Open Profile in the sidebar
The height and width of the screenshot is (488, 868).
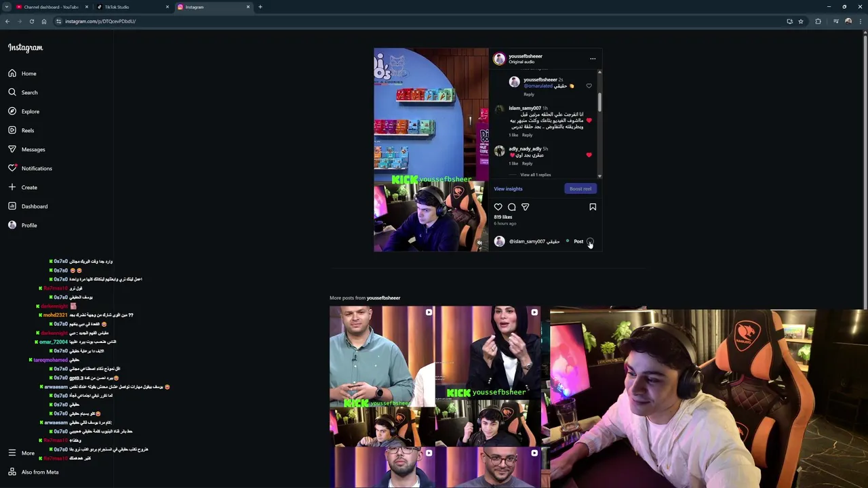point(22,225)
